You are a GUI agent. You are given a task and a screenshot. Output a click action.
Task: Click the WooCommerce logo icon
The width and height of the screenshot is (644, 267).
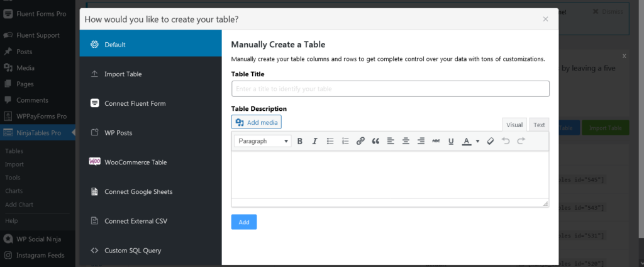click(94, 162)
